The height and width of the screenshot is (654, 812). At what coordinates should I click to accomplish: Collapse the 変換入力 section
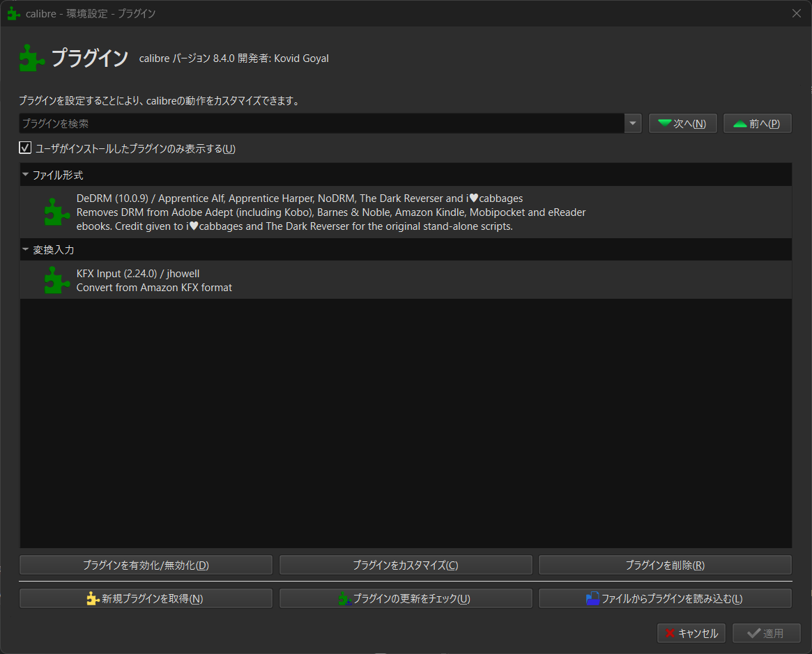pos(25,249)
